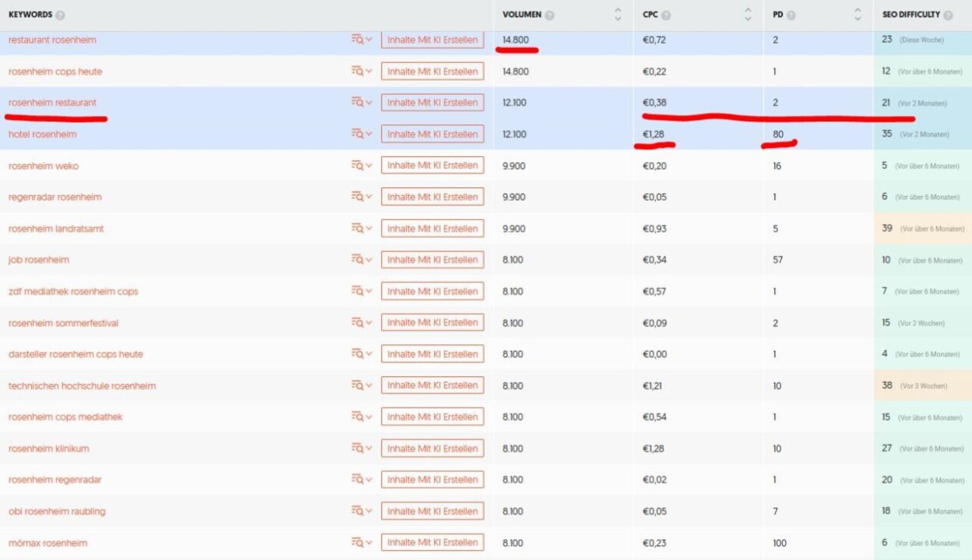
Task: Open search filter icon for rosenheim cops heute
Action: pos(361,72)
